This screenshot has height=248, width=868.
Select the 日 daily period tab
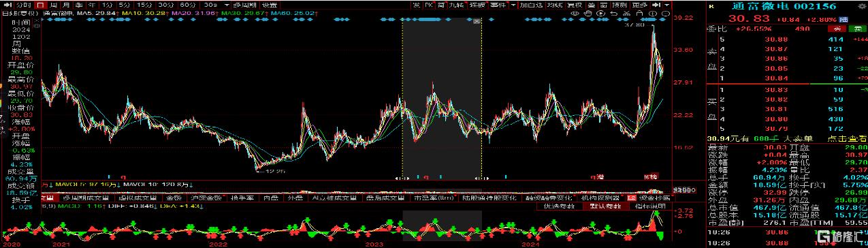point(40,5)
